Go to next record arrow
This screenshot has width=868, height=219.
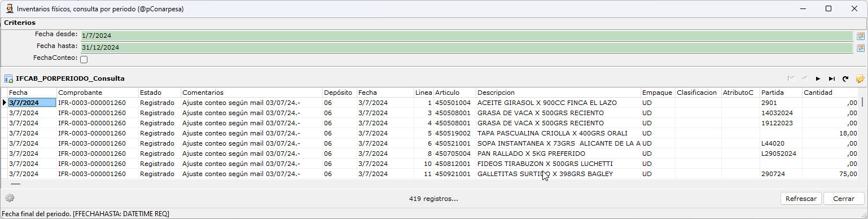(x=818, y=79)
